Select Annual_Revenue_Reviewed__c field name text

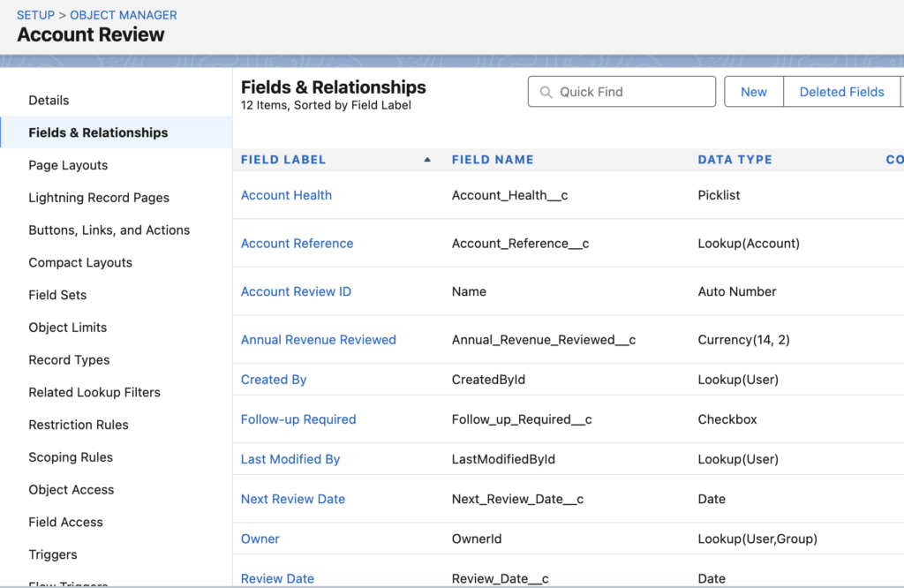(x=544, y=340)
